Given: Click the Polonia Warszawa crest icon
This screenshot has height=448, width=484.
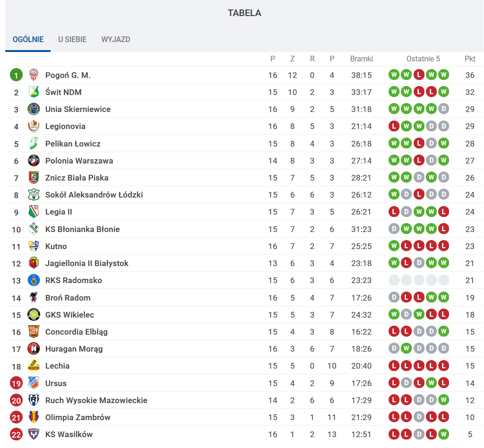Looking at the screenshot, I should 34,161.
